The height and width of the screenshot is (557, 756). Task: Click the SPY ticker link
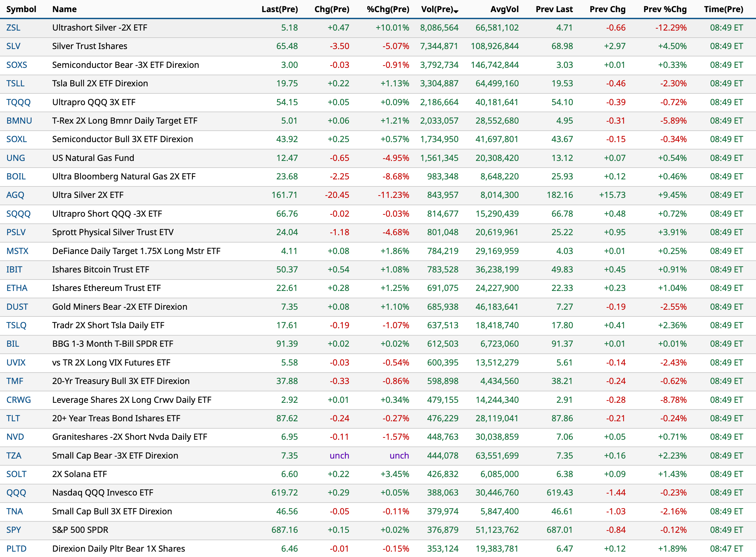pos(13,530)
